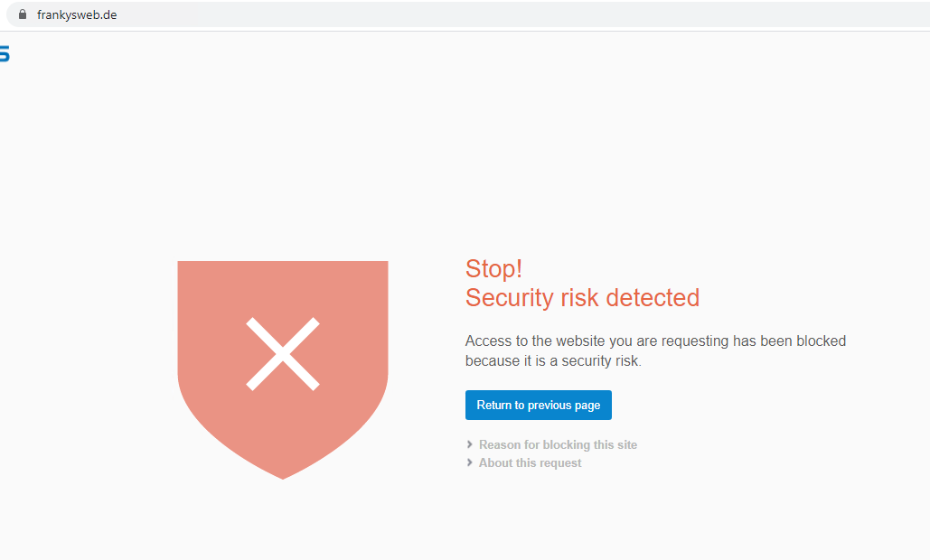Click the Access to the website line
The width and height of the screenshot is (930, 560).
(654, 341)
